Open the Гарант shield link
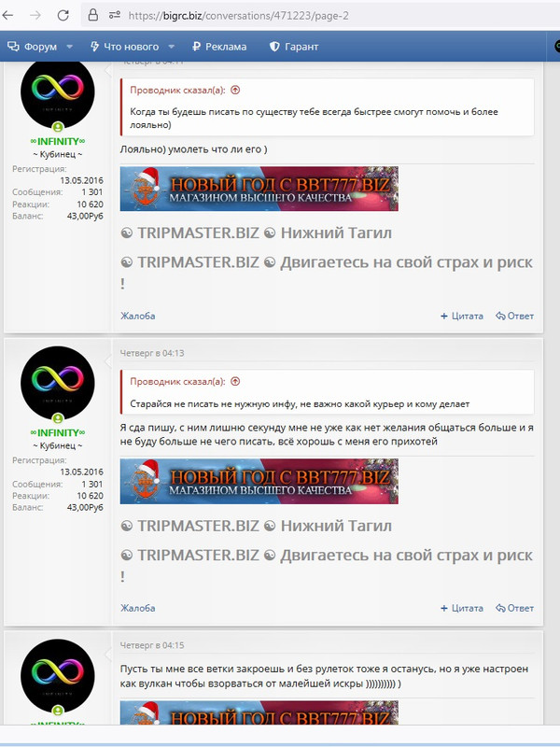 (x=294, y=46)
